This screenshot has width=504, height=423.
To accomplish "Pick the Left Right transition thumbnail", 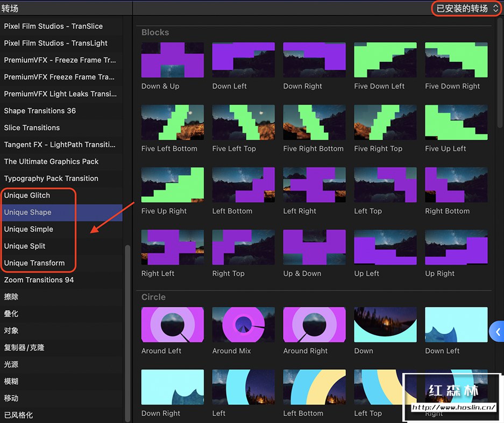I will click(x=314, y=185).
